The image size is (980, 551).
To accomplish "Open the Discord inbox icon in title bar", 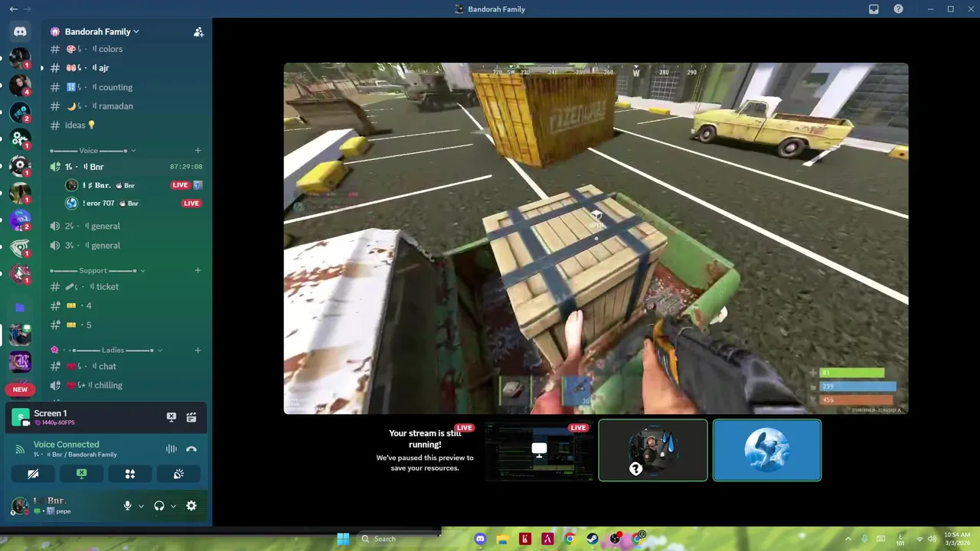I will [x=874, y=9].
